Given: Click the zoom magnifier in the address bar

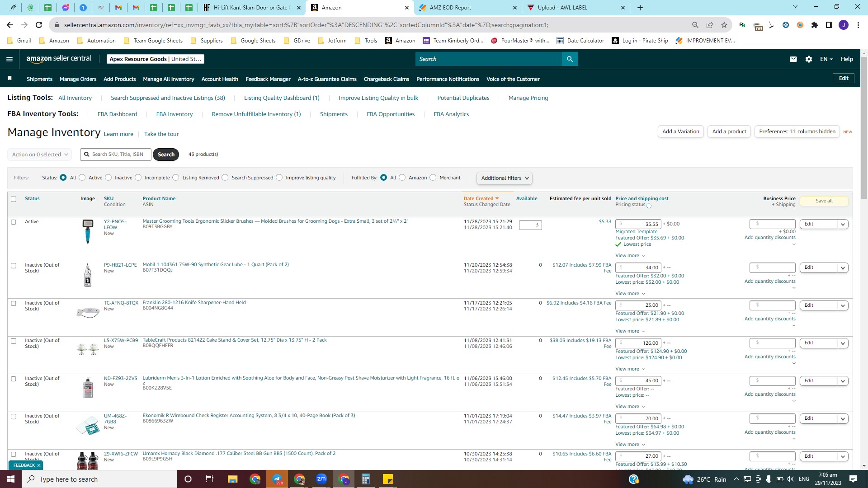Looking at the screenshot, I should (x=695, y=25).
